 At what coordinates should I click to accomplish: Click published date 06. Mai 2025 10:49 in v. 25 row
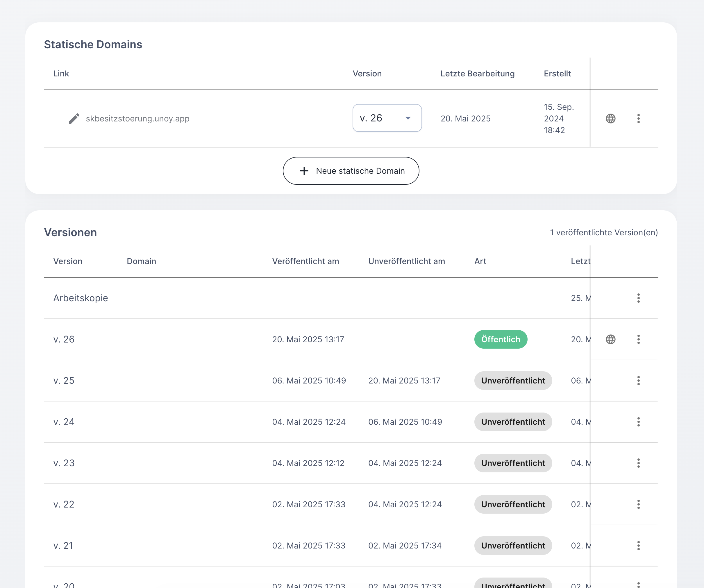309,381
